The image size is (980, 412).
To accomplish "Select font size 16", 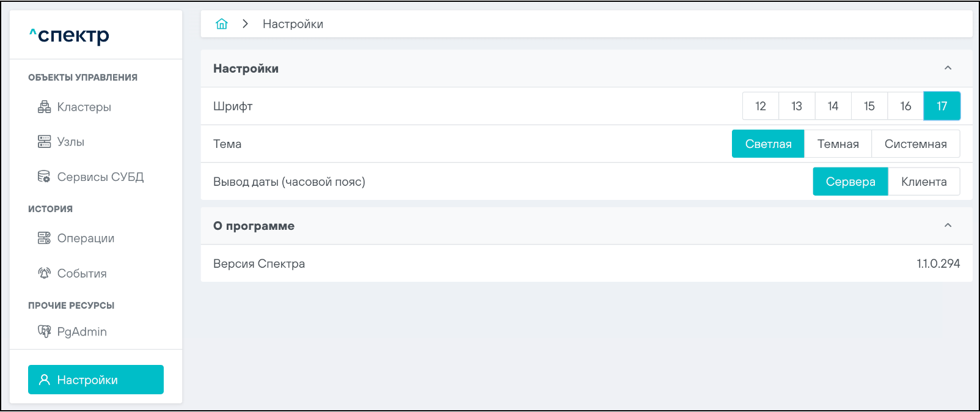I will coord(905,106).
